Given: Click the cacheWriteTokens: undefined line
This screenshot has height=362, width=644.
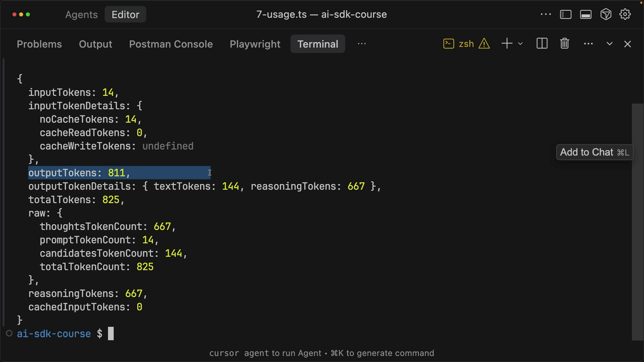Looking at the screenshot, I should coord(116,146).
